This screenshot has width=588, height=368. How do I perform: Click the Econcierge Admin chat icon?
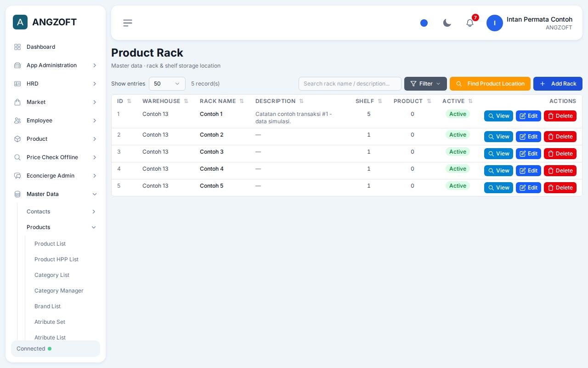pos(17,176)
